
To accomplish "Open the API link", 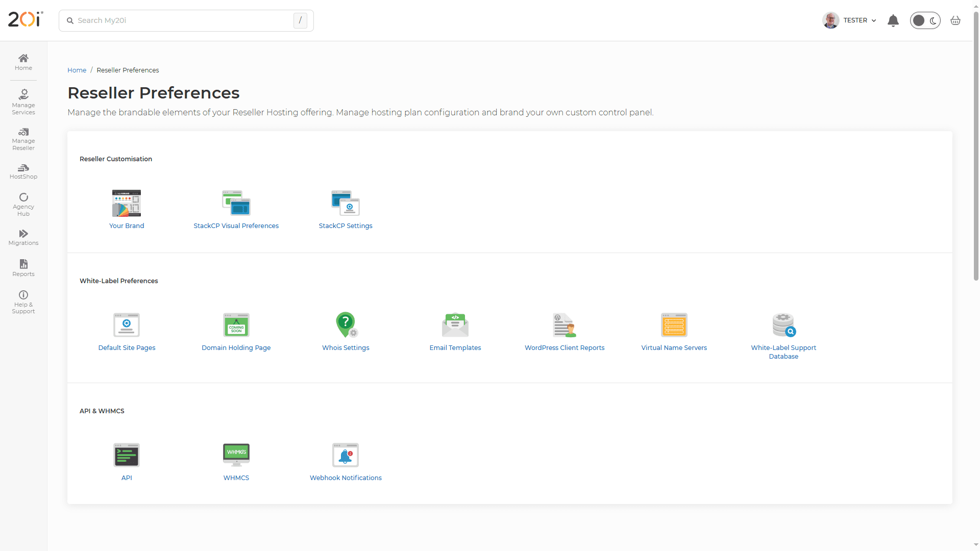I will tap(127, 478).
